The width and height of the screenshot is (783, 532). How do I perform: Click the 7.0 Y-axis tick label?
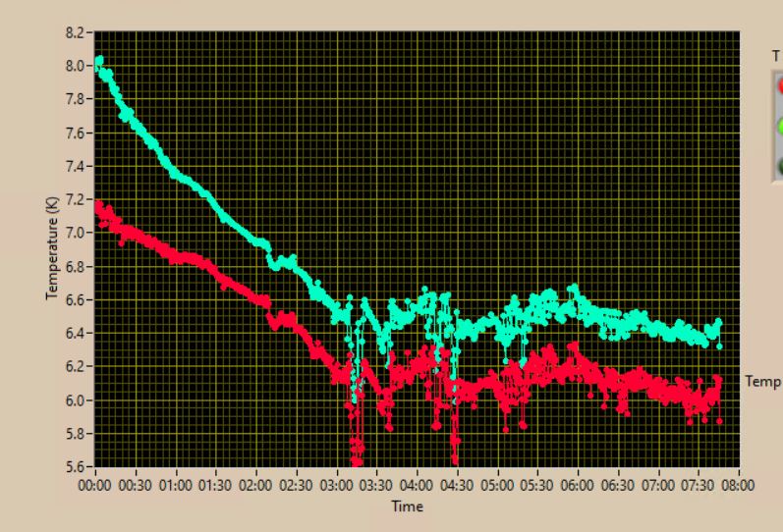(x=75, y=233)
